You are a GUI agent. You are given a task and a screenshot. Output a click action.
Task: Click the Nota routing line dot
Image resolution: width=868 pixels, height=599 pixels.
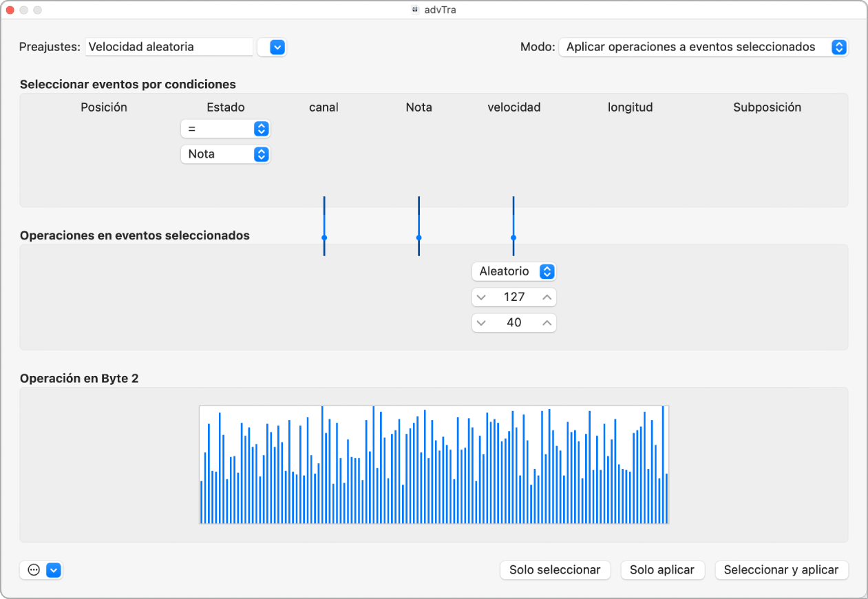pos(419,238)
